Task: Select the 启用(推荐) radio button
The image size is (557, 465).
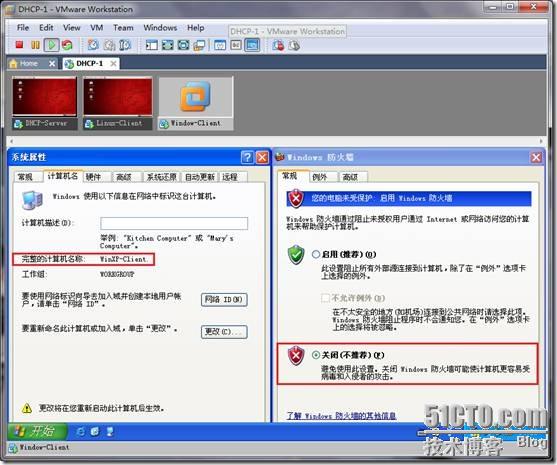Action: tap(316, 254)
